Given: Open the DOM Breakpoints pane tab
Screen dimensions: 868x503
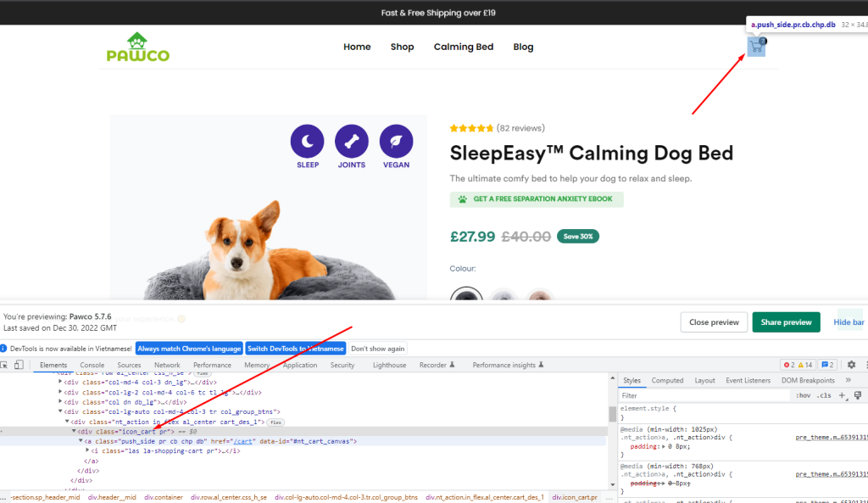Looking at the screenshot, I should pyautogui.click(x=808, y=381).
